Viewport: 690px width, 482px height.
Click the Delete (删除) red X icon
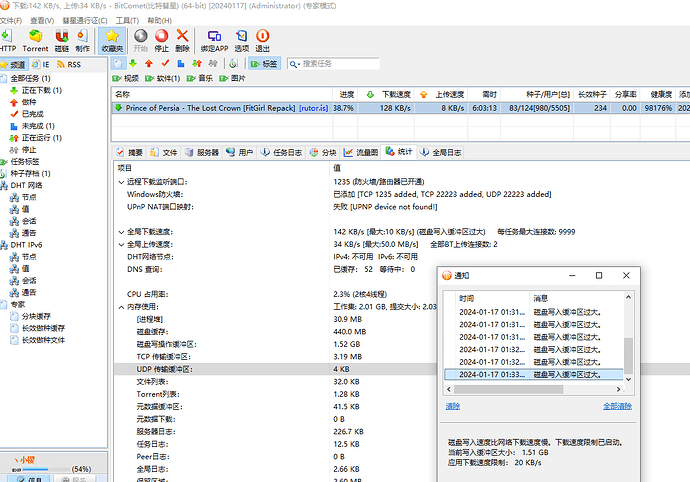tap(182, 40)
